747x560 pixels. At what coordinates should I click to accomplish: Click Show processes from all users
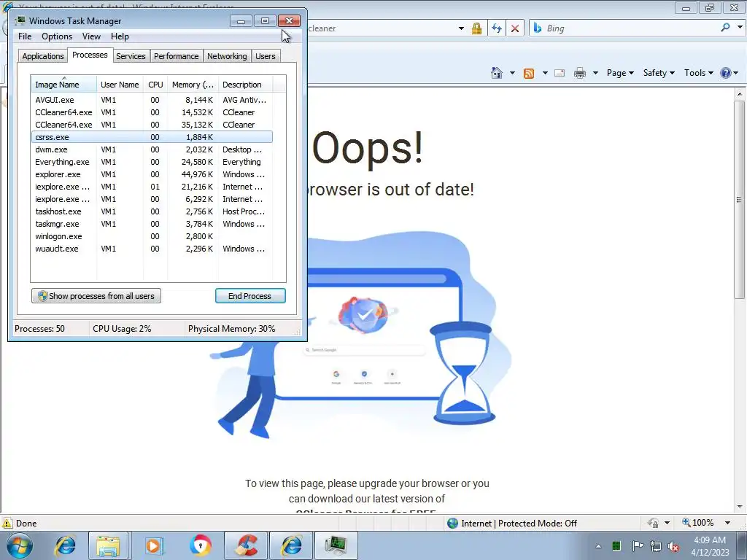(x=96, y=296)
